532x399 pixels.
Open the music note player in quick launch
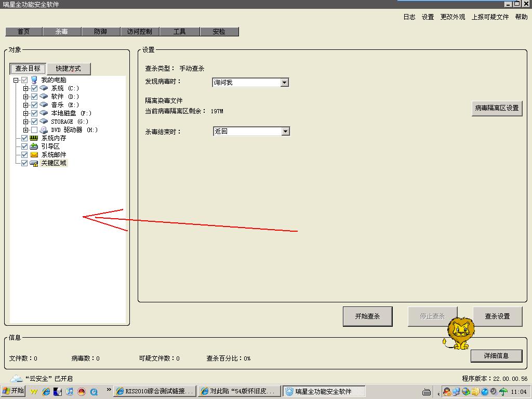[x=70, y=392]
